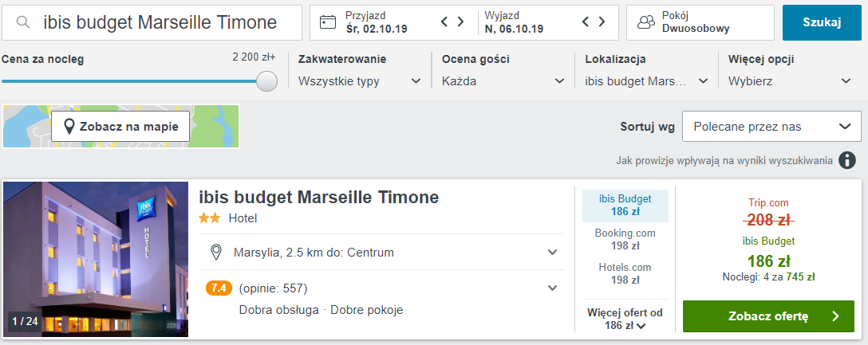Click the 7.4 rating badge
Viewport: 868px width, 345px height.
(x=219, y=288)
